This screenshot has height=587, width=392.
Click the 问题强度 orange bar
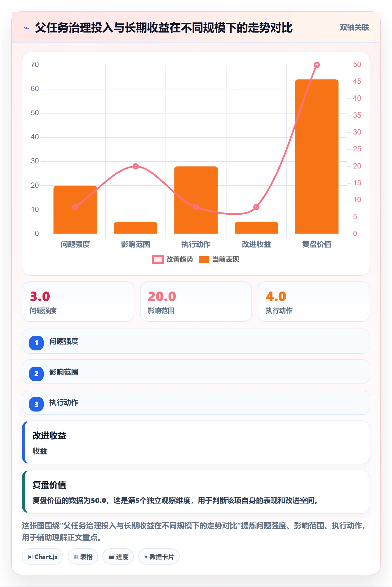[x=75, y=210]
